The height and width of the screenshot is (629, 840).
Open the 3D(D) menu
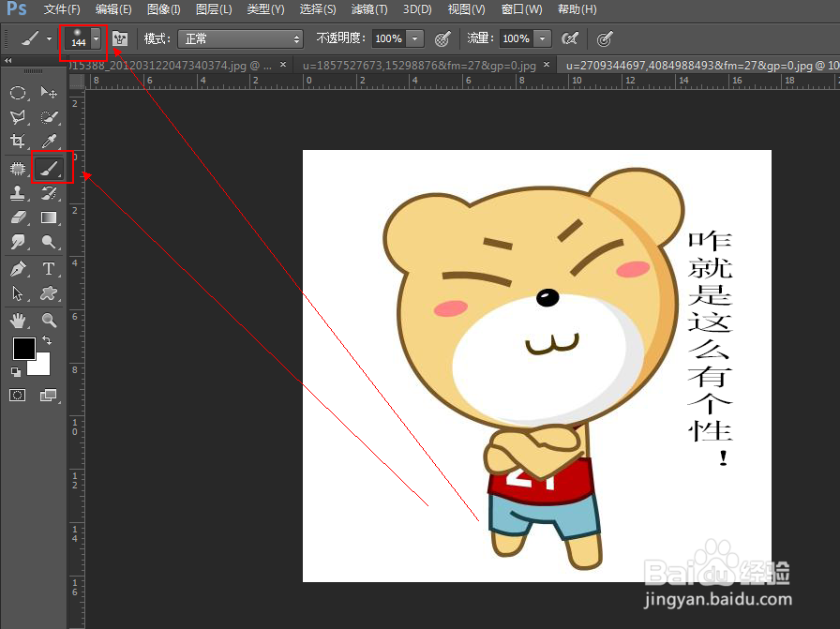click(x=417, y=9)
